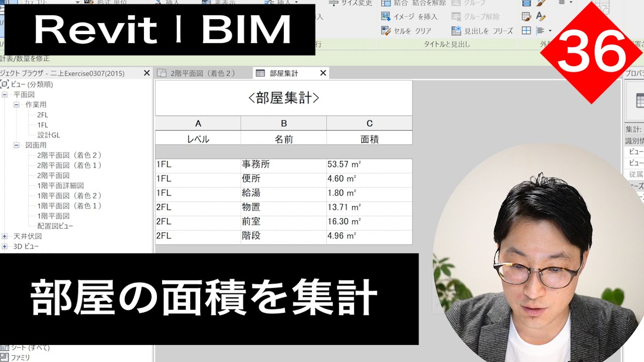Click the ビュー (分類順) browser root icon
644x362 pixels.
[x=5, y=84]
